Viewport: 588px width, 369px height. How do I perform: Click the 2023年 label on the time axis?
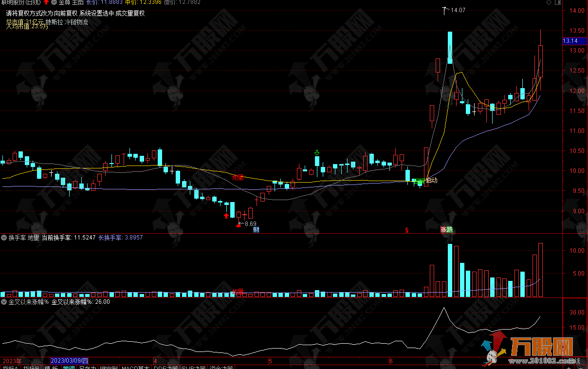(x=12, y=361)
